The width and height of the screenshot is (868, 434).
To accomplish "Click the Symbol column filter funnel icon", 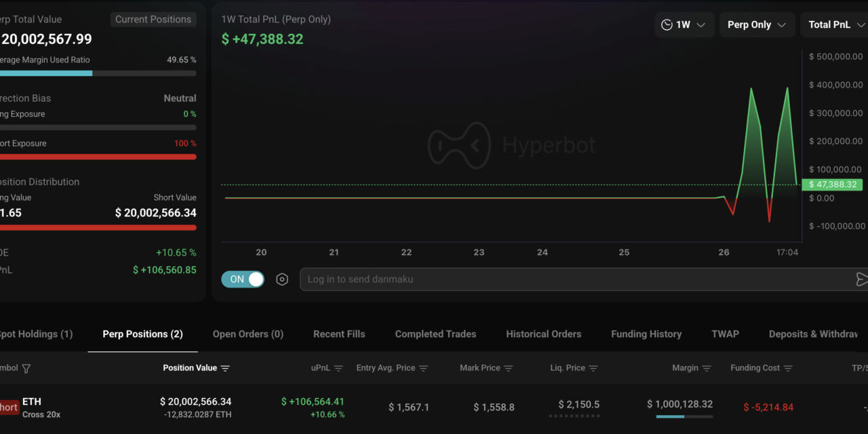I will (x=26, y=368).
